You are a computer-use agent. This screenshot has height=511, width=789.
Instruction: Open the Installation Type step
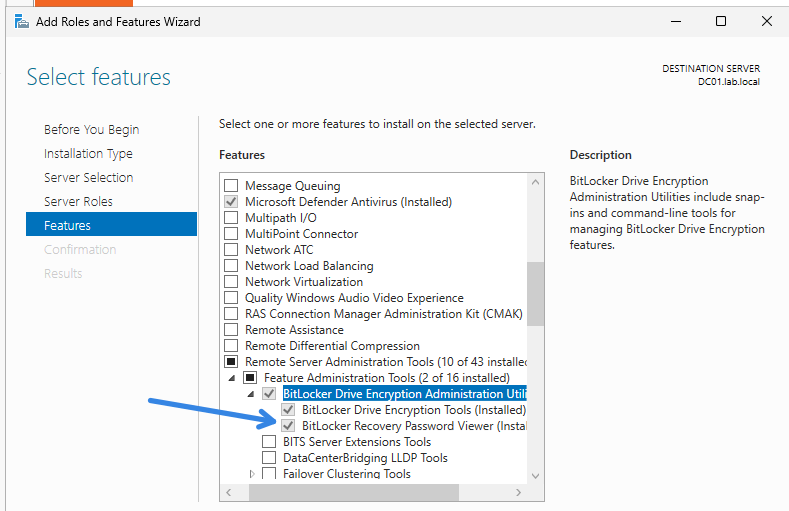tap(88, 154)
